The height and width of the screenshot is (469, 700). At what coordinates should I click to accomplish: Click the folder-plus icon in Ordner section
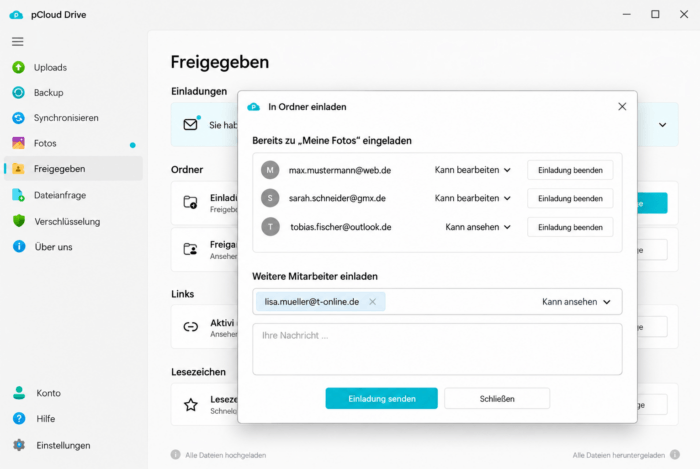(x=191, y=202)
